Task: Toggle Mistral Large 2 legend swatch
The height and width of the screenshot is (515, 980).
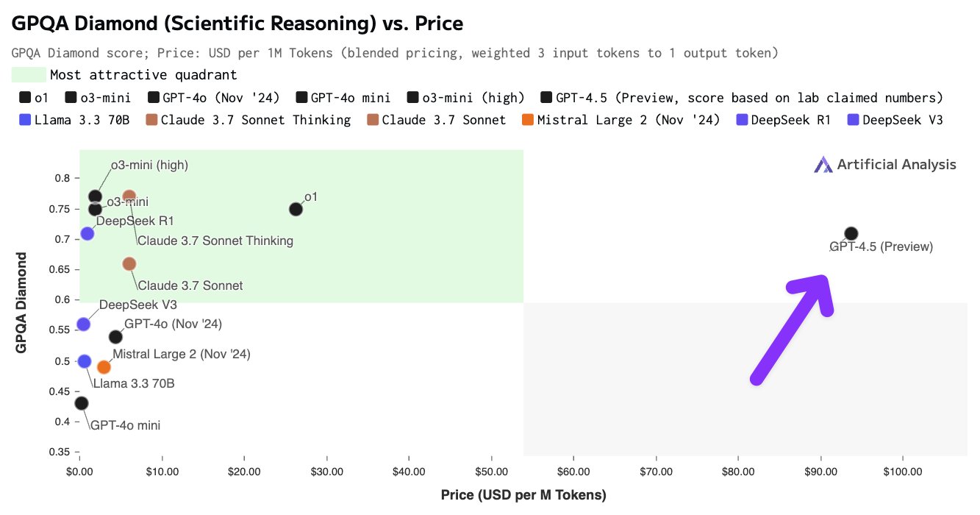Action: point(527,120)
